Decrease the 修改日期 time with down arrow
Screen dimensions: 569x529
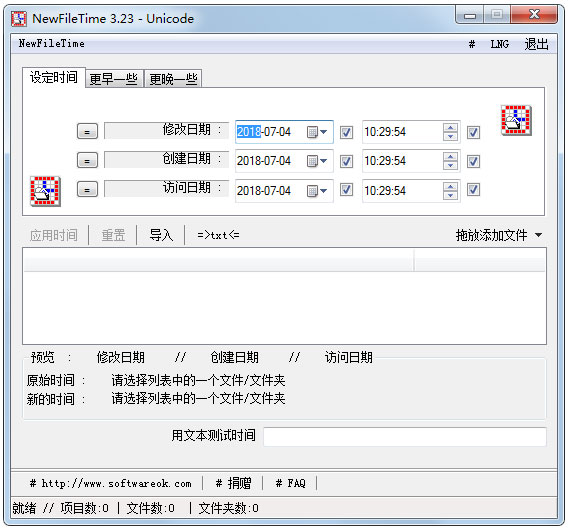click(x=450, y=136)
